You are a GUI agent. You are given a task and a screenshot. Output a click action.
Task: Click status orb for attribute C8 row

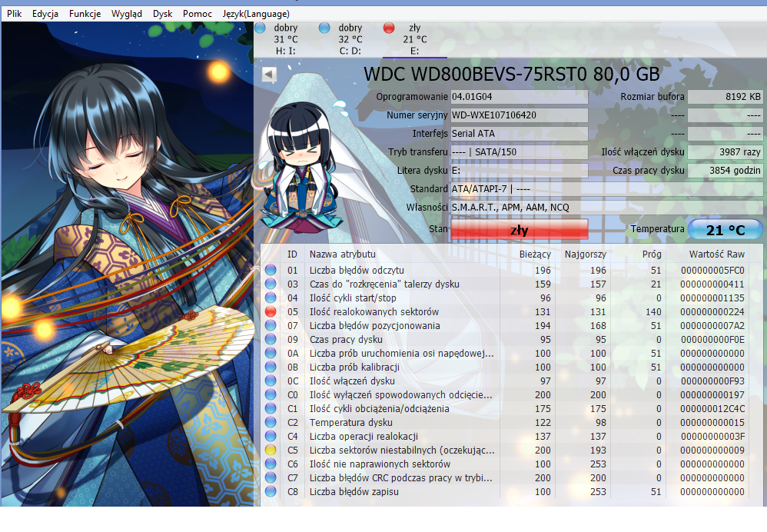click(x=271, y=491)
